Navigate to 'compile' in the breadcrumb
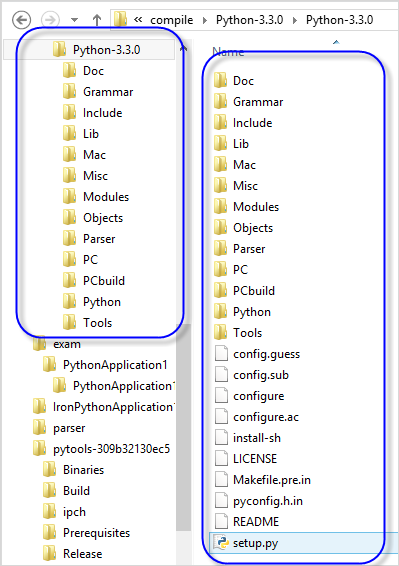The image size is (399, 566). click(x=172, y=20)
